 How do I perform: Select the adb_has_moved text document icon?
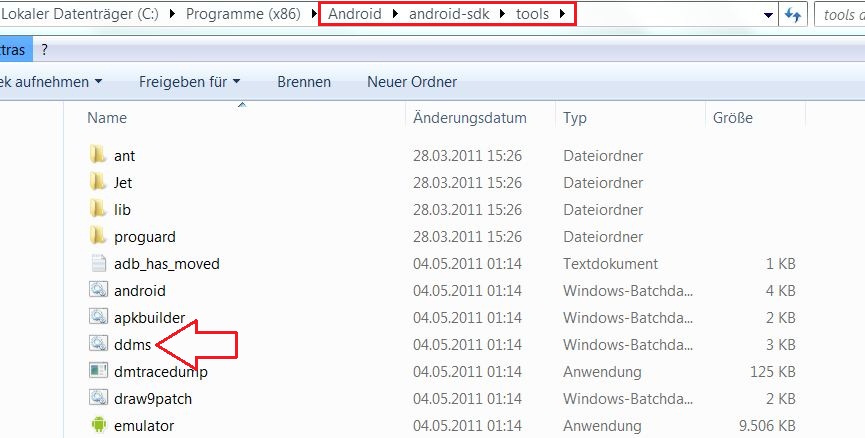pyautogui.click(x=98, y=263)
